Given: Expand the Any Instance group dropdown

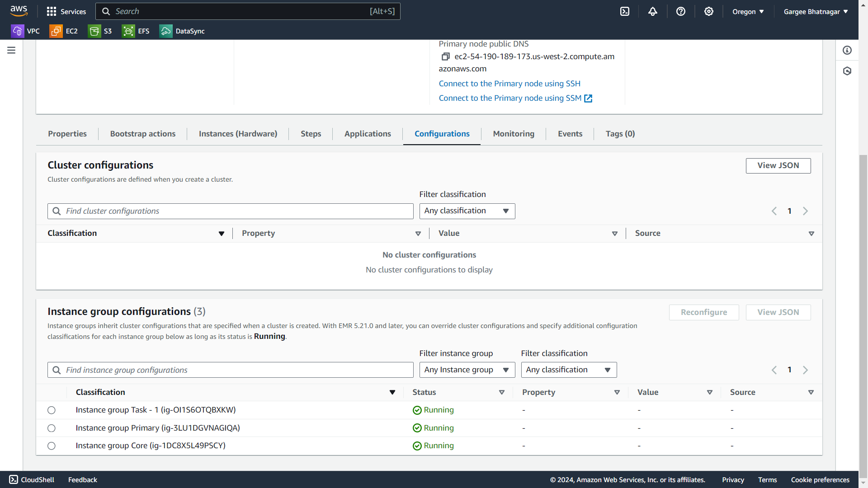Looking at the screenshot, I should pyautogui.click(x=467, y=370).
